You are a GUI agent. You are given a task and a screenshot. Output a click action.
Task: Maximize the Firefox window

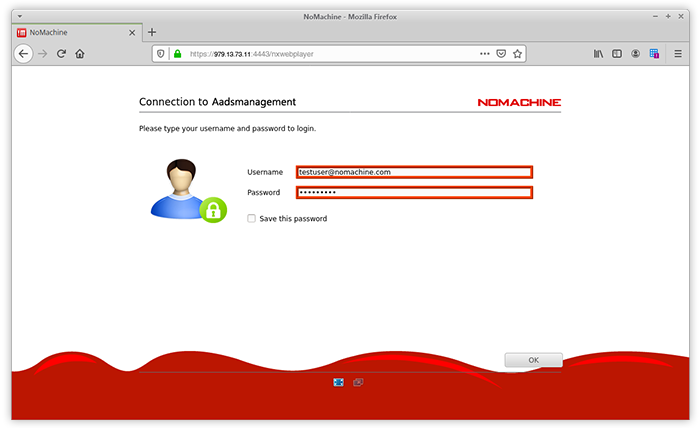(668, 17)
